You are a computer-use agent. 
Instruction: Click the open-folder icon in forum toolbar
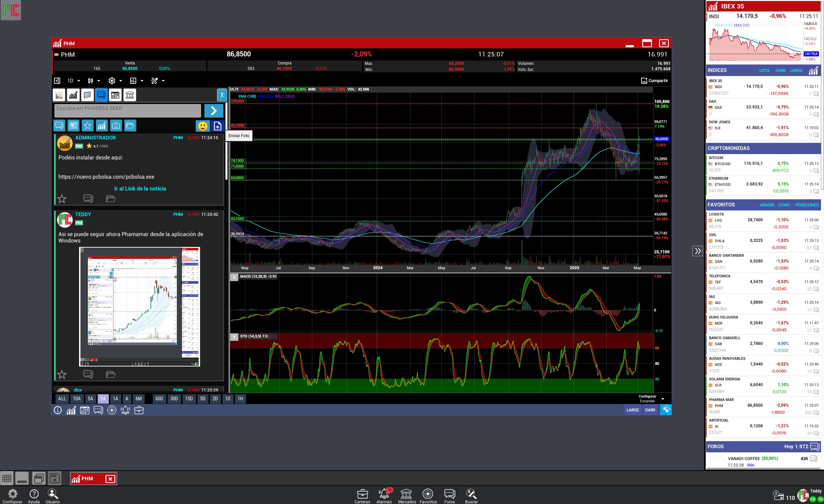coord(130,126)
